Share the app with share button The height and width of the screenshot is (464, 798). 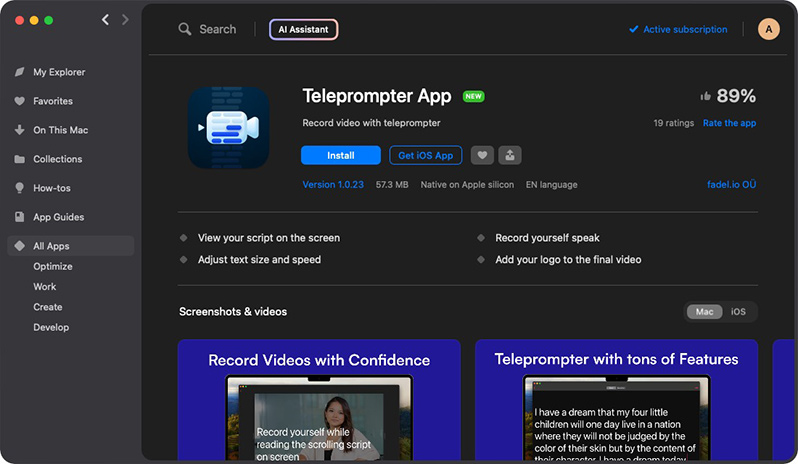click(x=509, y=155)
